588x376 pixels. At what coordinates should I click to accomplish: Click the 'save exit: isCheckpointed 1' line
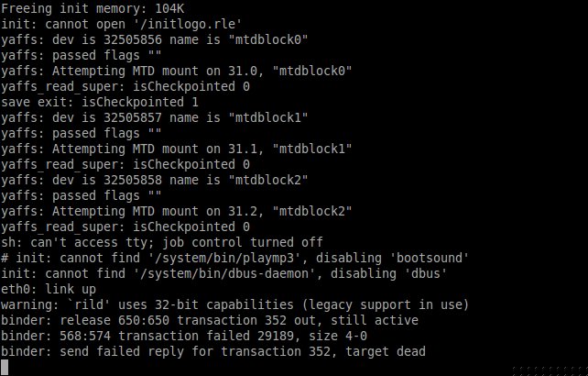point(100,102)
